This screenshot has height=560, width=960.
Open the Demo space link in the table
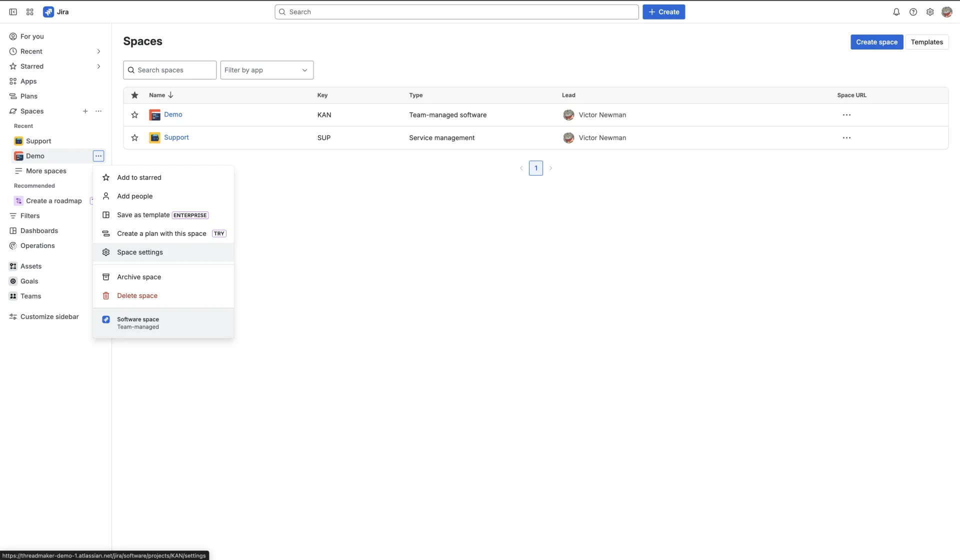[x=173, y=114]
